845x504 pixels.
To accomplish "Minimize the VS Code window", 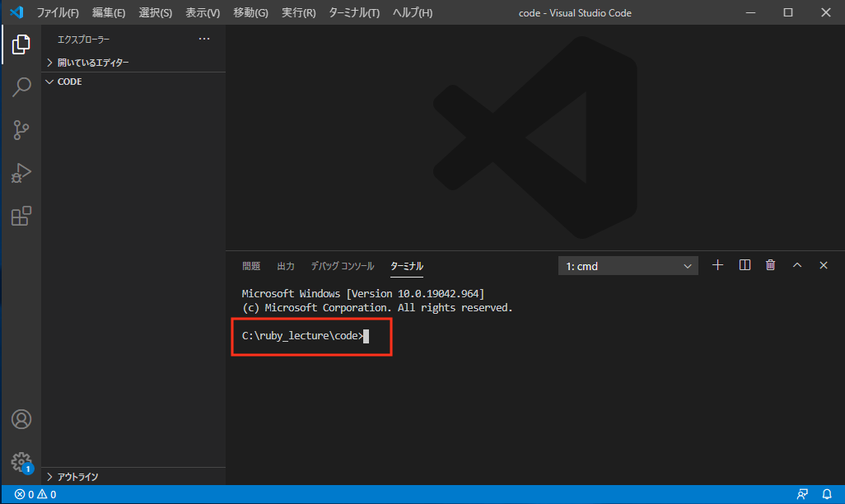I will [x=750, y=12].
